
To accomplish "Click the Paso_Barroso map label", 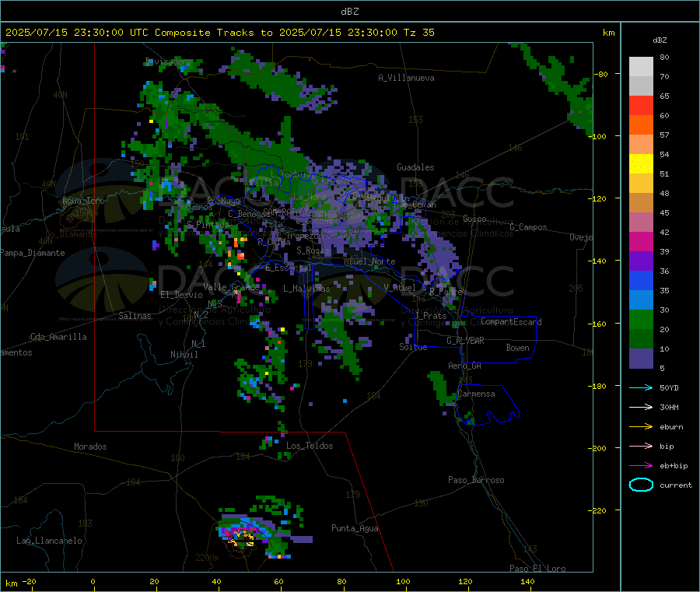I will (x=476, y=480).
